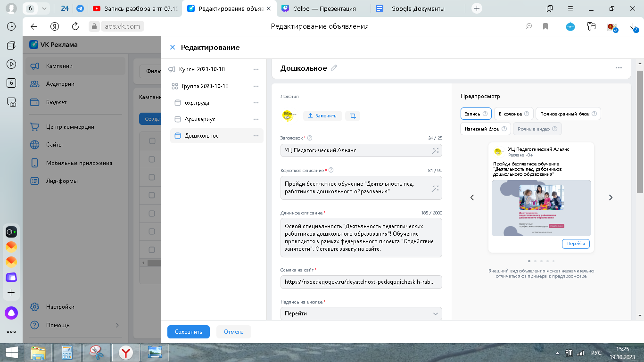Click the Отмена button
The width and height of the screenshot is (644, 362).
(x=234, y=332)
